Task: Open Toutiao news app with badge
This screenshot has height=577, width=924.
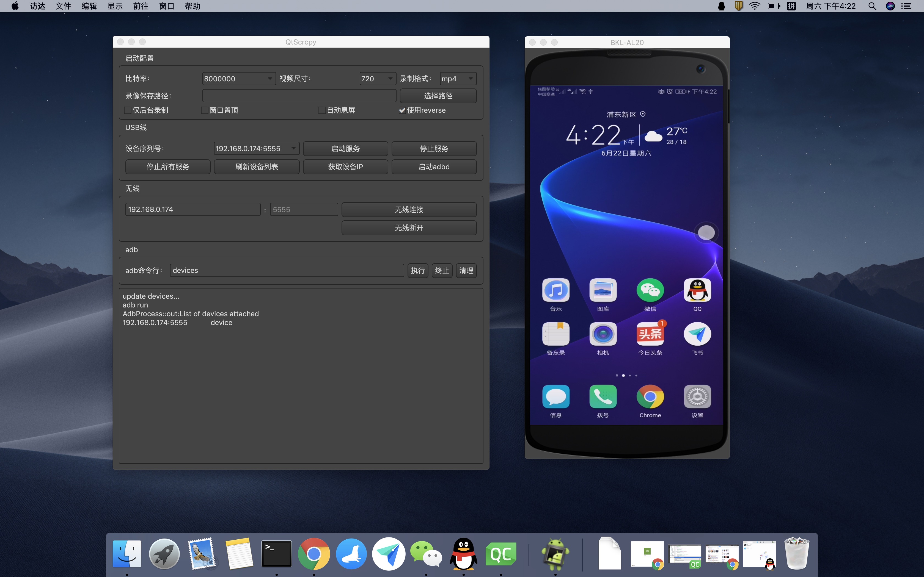Action: 650,334
